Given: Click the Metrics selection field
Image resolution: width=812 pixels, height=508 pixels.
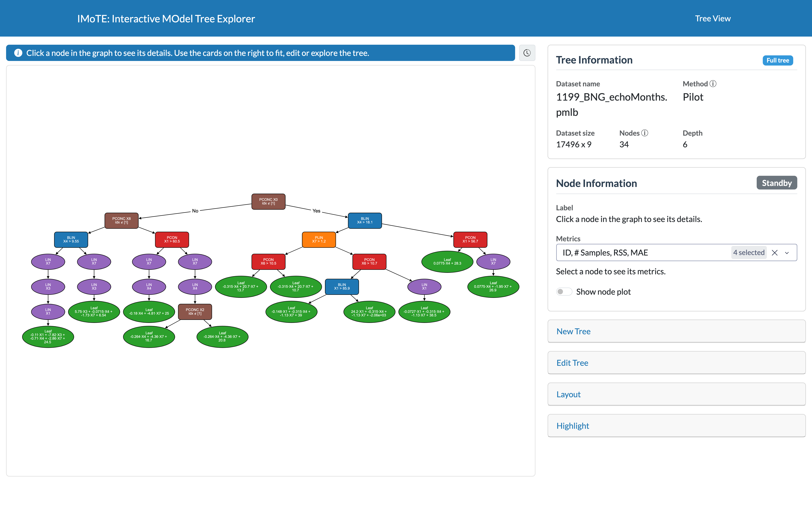Looking at the screenshot, I should click(676, 253).
